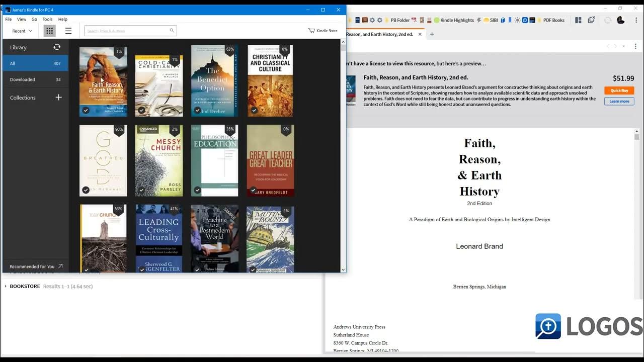The height and width of the screenshot is (362, 644).
Task: Open Messy Church book cover
Action: pyautogui.click(x=159, y=160)
